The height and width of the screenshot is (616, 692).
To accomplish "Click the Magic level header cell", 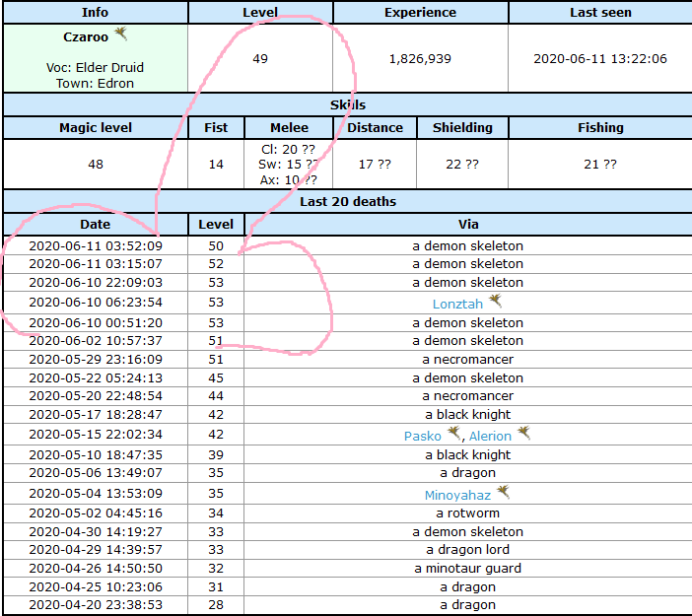I will point(95,127).
